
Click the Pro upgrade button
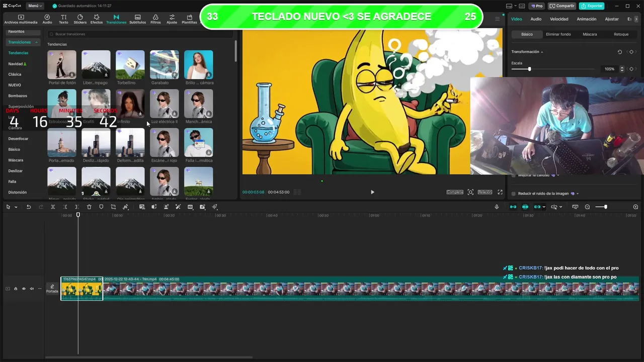point(536,6)
